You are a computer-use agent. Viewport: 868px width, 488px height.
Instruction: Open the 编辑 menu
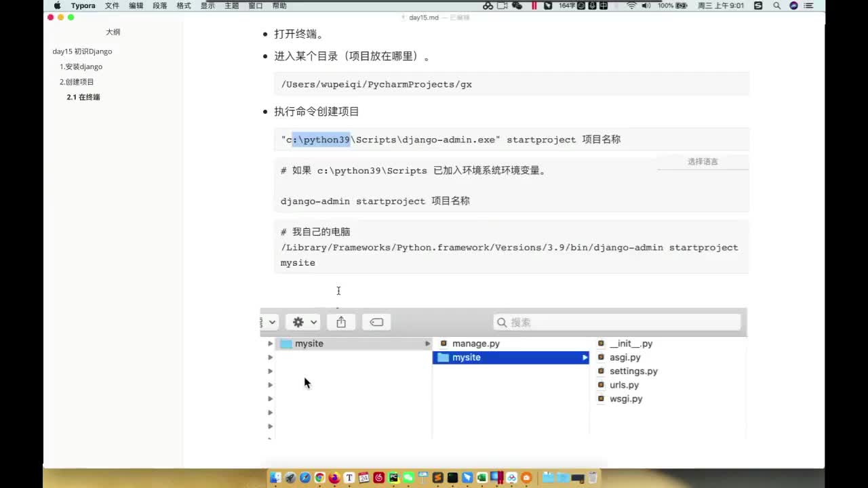[136, 5]
